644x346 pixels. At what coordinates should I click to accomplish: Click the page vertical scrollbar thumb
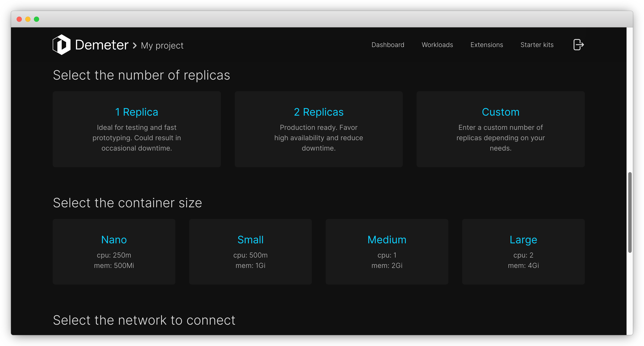[630, 212]
